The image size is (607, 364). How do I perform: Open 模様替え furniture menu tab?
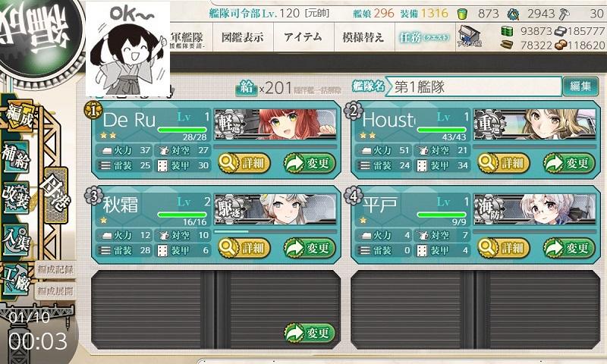click(x=363, y=37)
